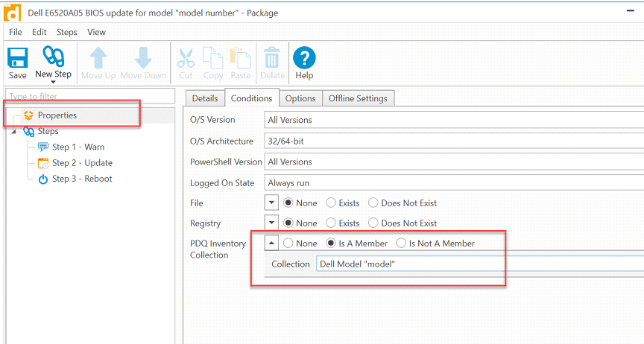Collapse the Steps tree node
The image size is (644, 344).
pos(14,131)
